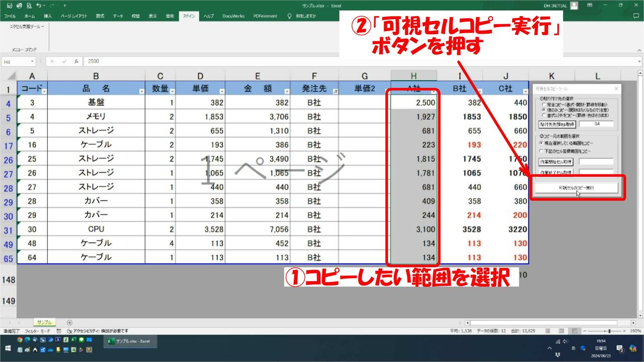Click the lightbulb Tell Me search icon

[x=289, y=16]
